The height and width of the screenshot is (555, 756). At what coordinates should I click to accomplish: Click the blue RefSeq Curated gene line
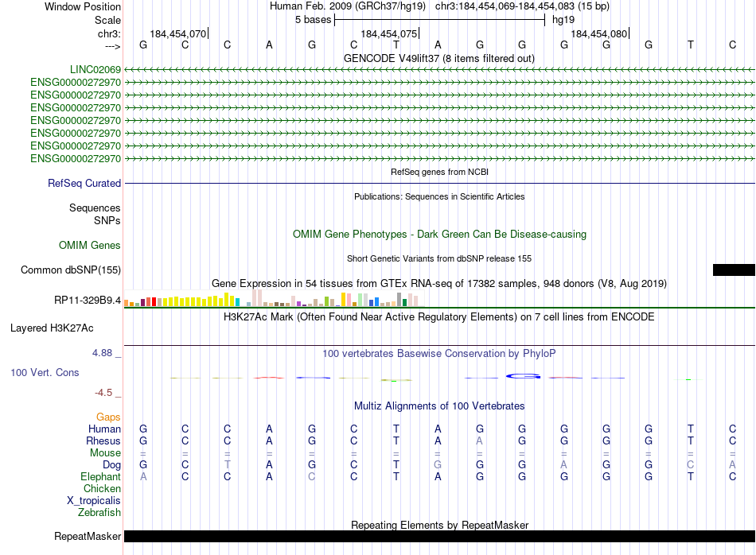point(439,183)
